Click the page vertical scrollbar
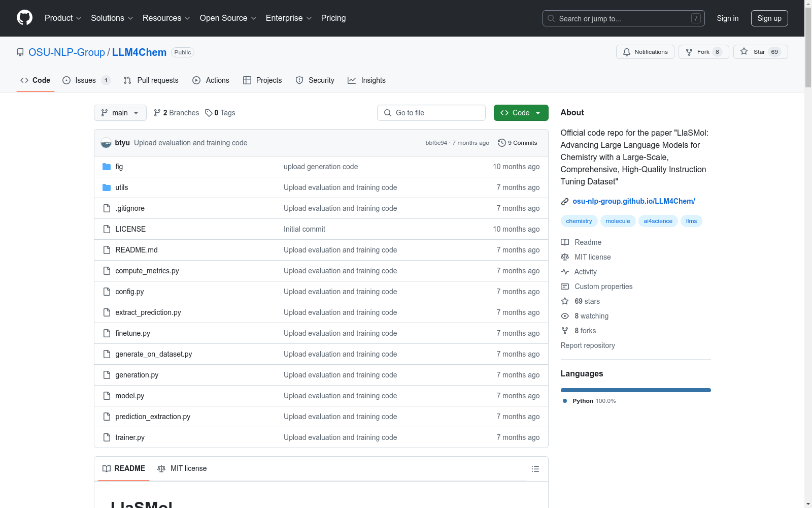812x508 pixels. (x=808, y=254)
